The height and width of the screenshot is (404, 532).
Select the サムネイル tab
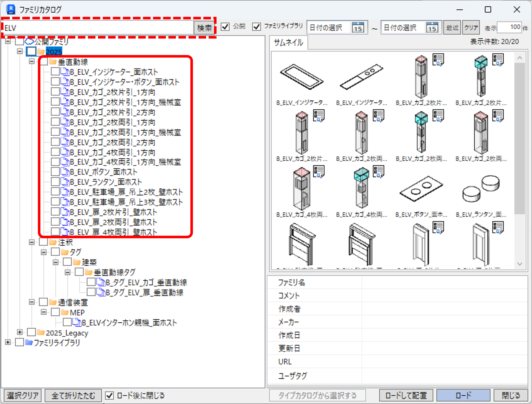point(289,43)
